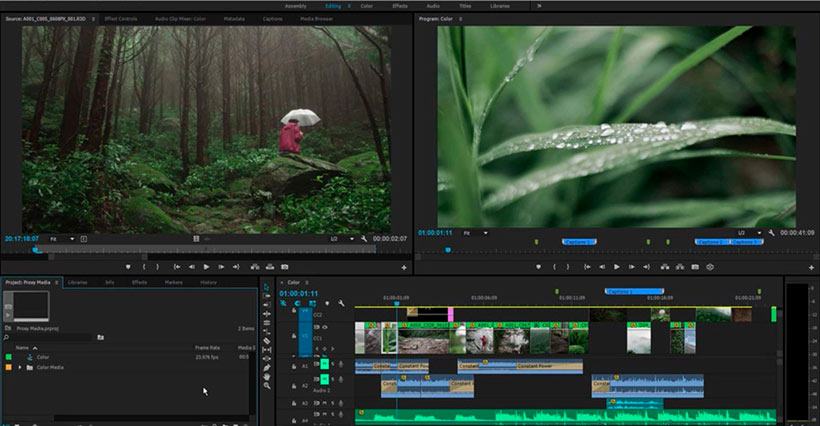
Task: Toggle lock on track A2
Action: pos(294,386)
